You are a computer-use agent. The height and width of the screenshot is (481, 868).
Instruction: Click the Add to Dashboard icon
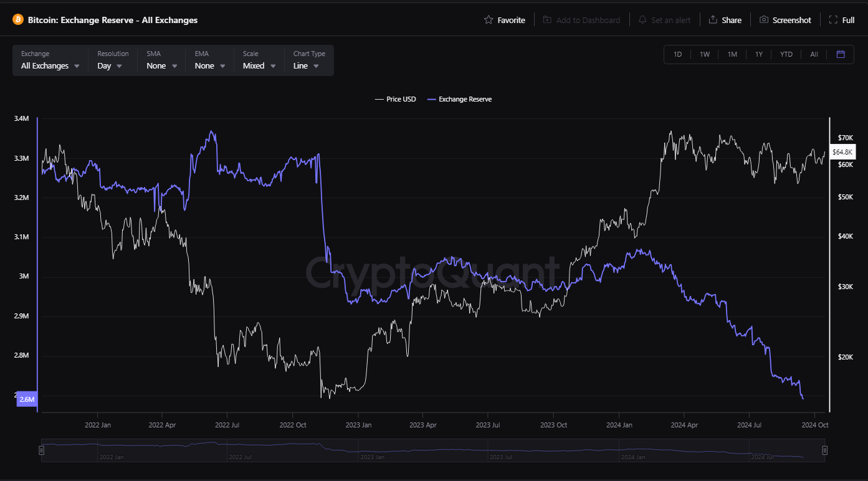547,20
